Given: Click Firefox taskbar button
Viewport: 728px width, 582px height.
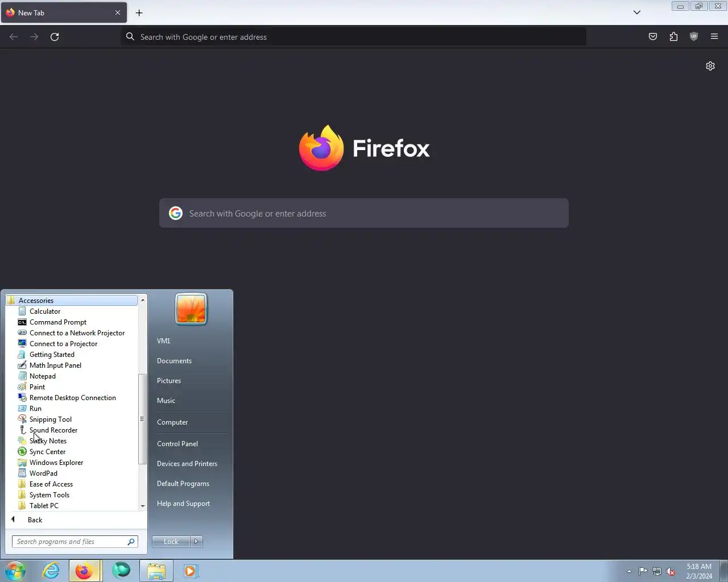Looking at the screenshot, I should [x=85, y=571].
